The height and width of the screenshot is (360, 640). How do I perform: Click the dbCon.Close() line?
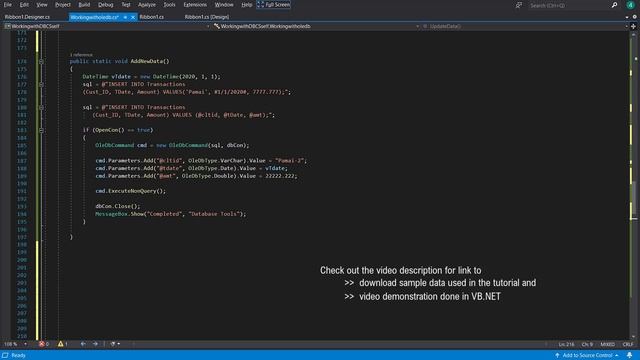118,206
